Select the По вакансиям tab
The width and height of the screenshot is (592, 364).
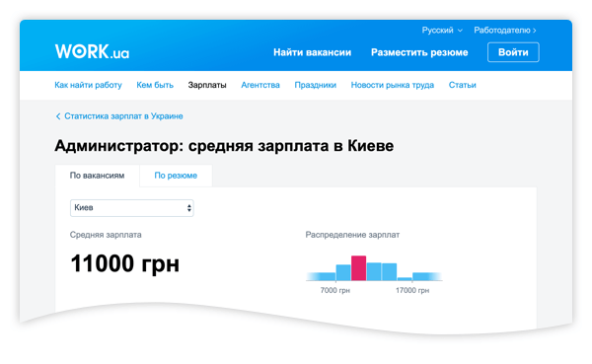(x=97, y=176)
